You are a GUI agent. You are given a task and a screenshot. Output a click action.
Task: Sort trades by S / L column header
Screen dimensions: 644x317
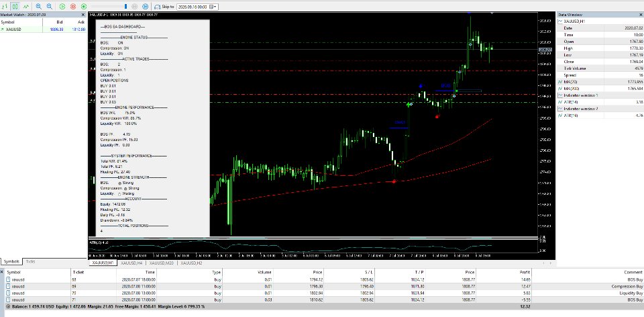coord(368,272)
